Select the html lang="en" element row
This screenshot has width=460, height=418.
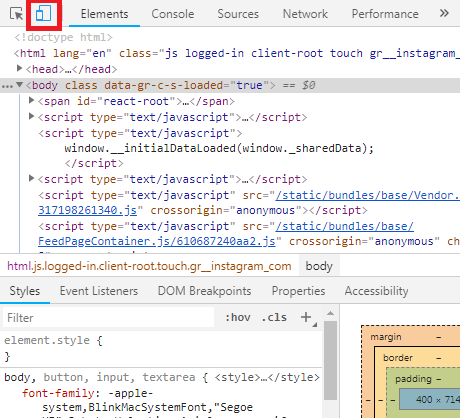point(237,53)
